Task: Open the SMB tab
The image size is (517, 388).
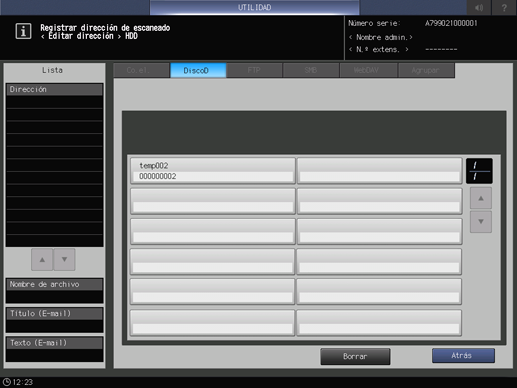Action: click(311, 70)
